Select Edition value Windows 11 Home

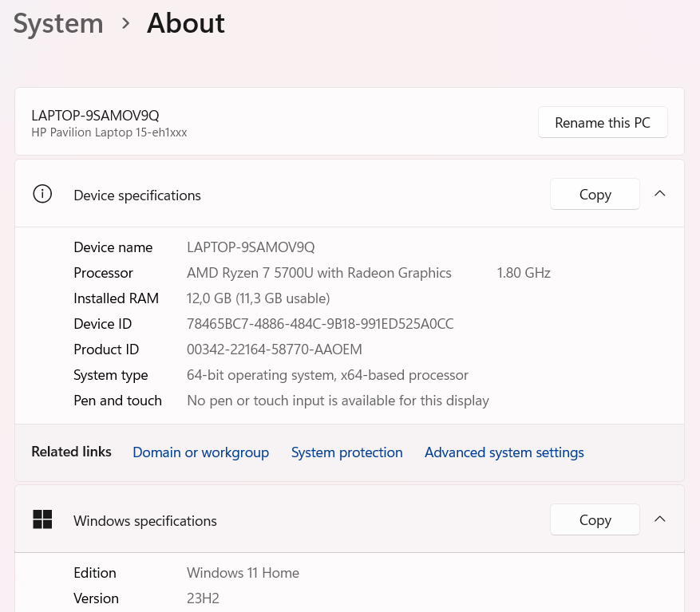[243, 573]
